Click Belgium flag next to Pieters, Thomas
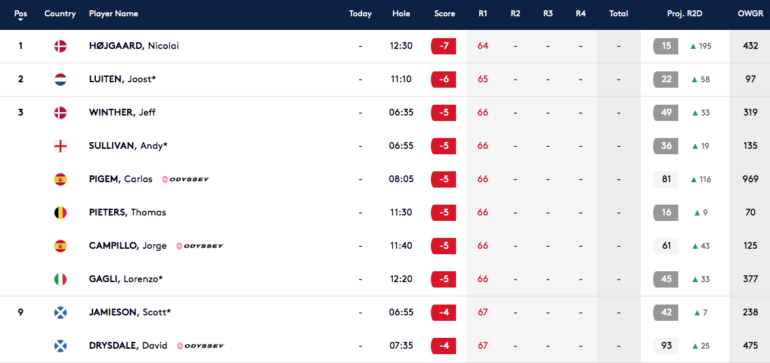The height and width of the screenshot is (363, 770). pos(60,213)
